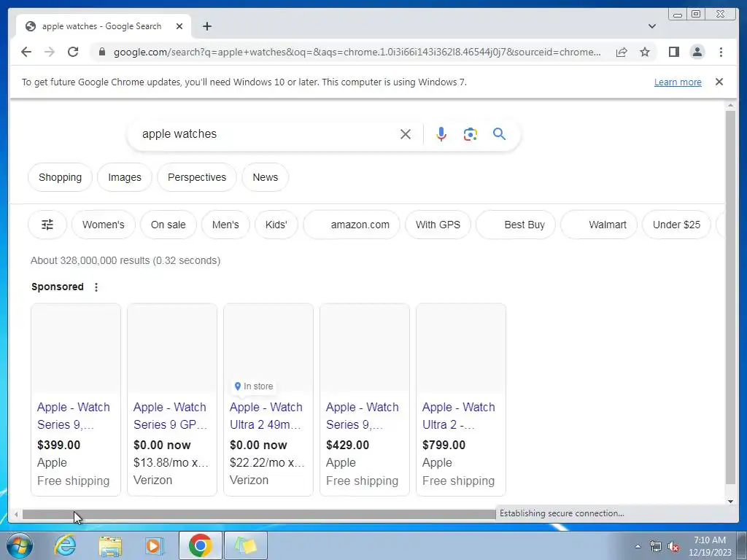Image resolution: width=747 pixels, height=560 pixels.
Task: Click the horizontal scrollbar left arrow
Action: 16,514
